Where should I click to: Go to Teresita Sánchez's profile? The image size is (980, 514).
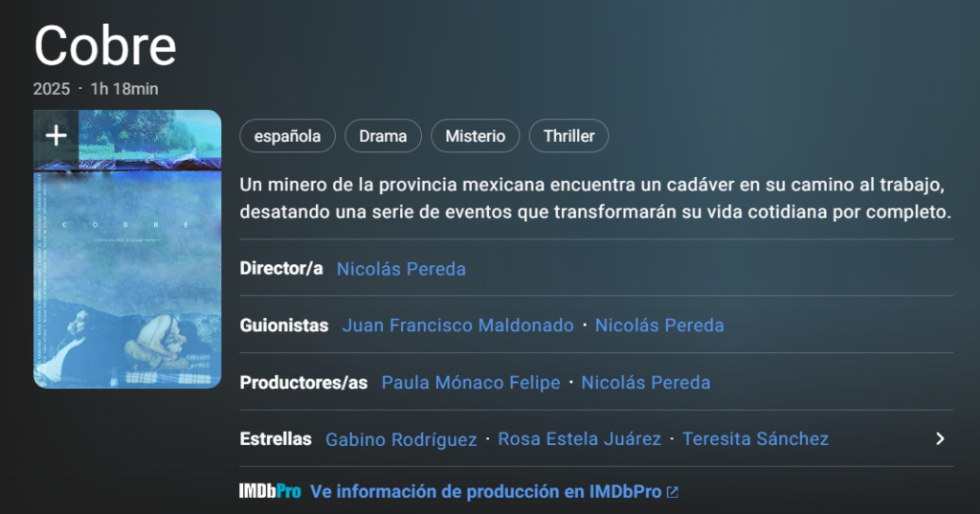click(x=755, y=439)
